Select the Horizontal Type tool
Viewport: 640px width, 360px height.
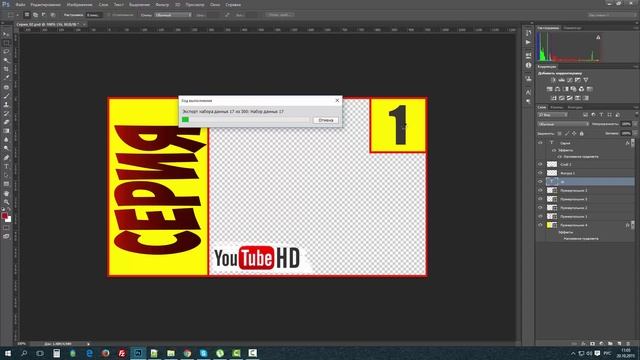(6, 166)
